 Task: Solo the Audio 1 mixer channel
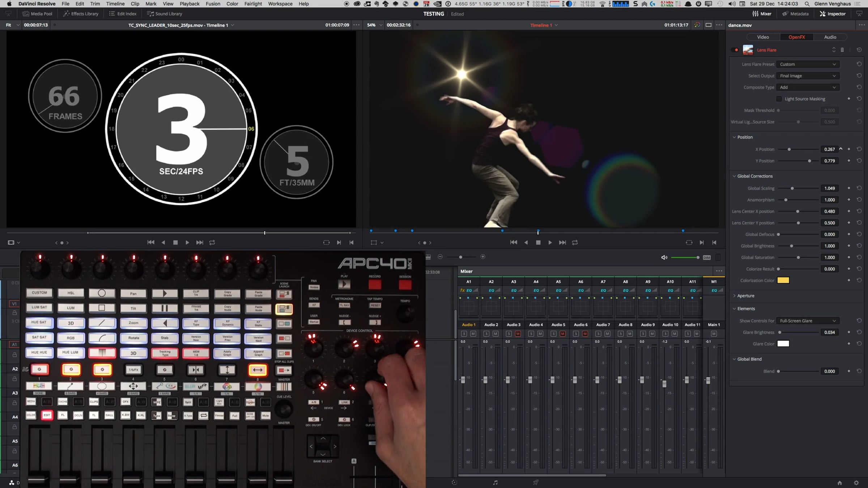pos(464,334)
